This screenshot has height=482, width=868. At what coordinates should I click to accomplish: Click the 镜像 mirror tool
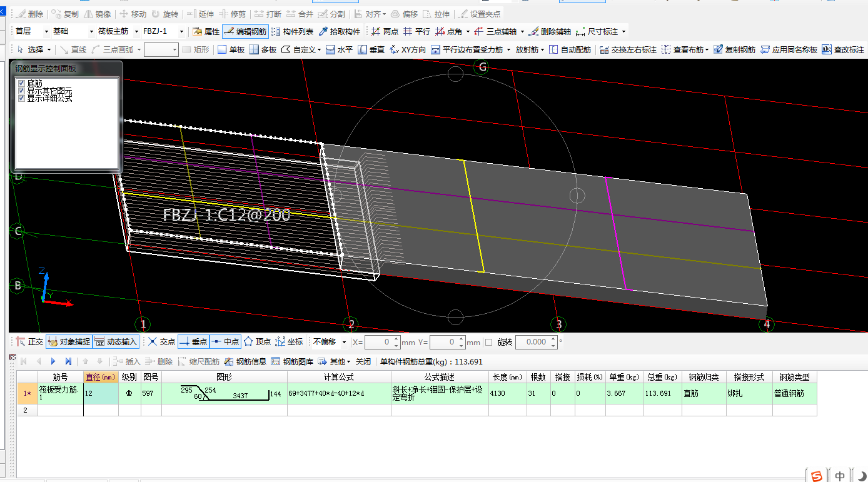(x=97, y=14)
